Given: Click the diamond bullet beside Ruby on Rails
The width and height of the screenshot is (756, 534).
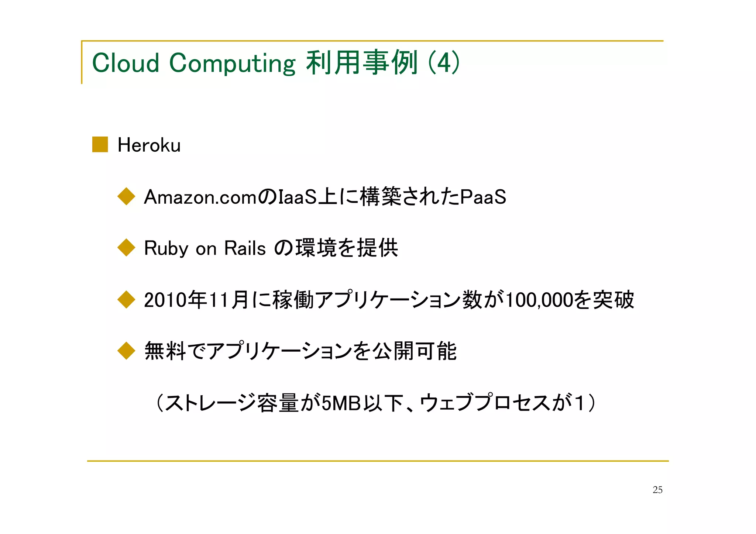Looking at the screenshot, I should pyautogui.click(x=126, y=248).
